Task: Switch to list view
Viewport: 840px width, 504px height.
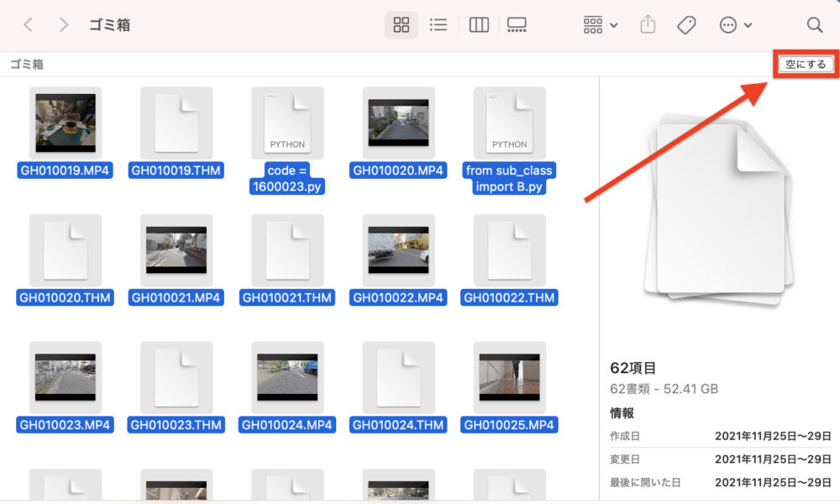Action: [438, 24]
